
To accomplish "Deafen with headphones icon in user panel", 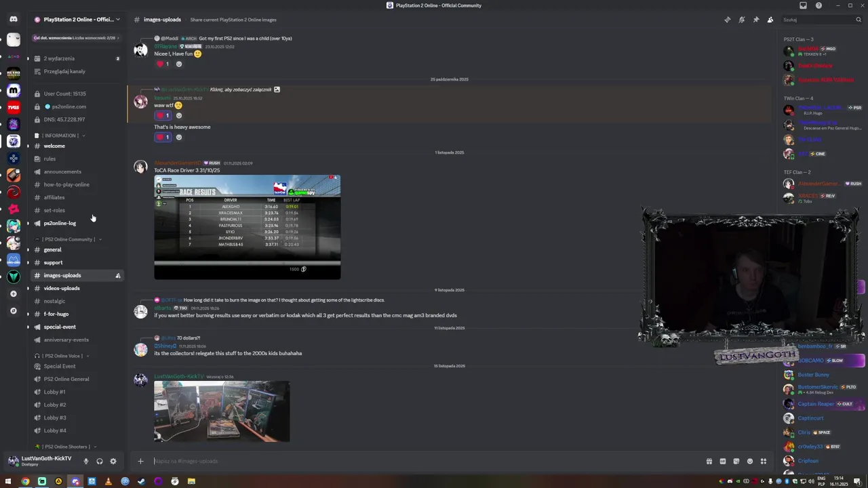I will (x=100, y=461).
